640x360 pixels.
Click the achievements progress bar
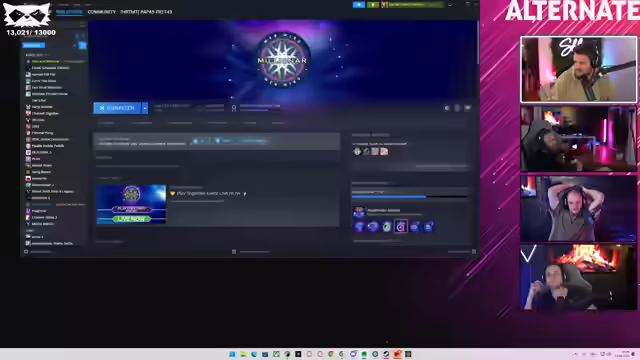coord(409,197)
